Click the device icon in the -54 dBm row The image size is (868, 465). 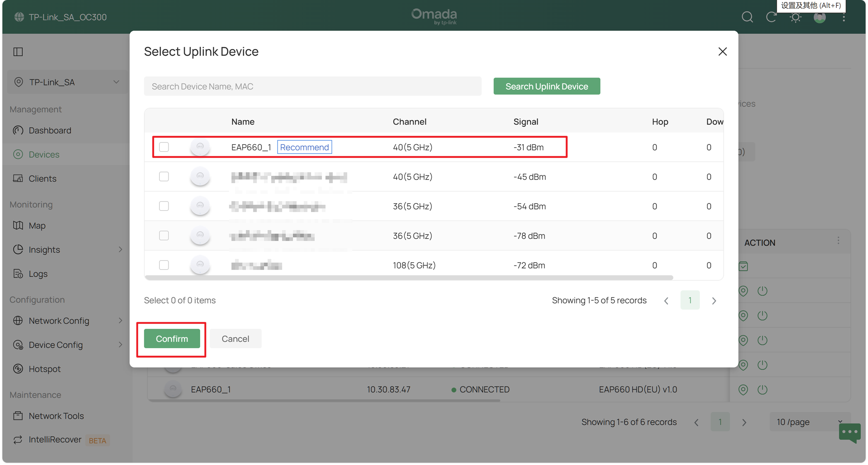pyautogui.click(x=200, y=206)
